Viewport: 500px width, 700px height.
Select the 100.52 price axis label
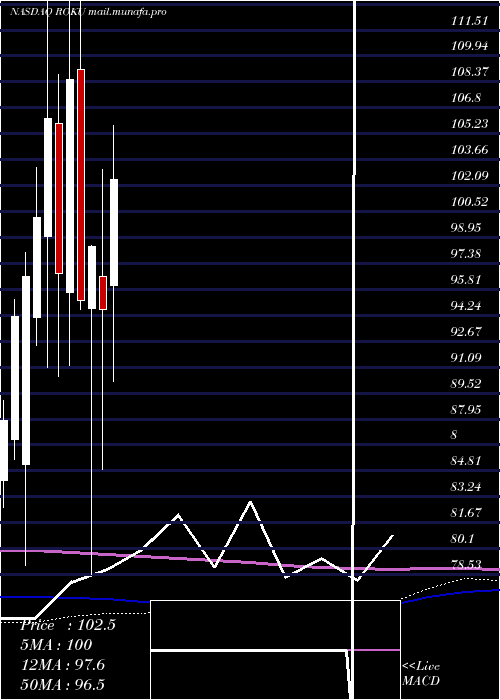coord(469,202)
